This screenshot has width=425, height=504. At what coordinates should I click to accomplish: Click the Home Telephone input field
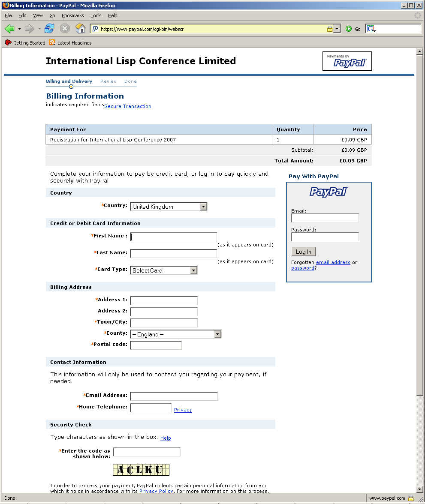tap(151, 408)
